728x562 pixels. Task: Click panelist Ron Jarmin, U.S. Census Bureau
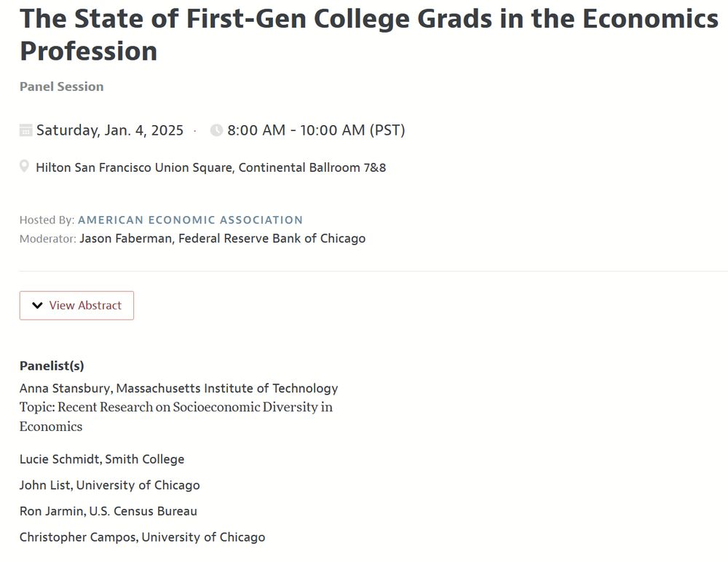(108, 511)
